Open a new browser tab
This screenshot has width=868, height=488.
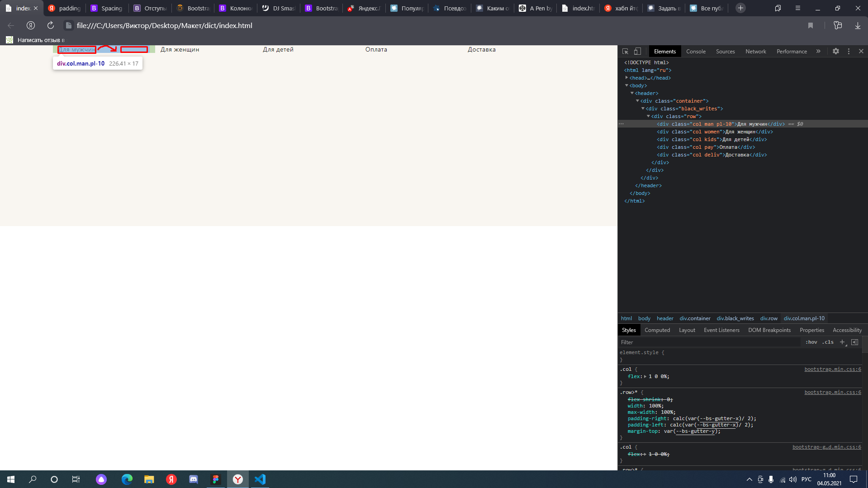pyautogui.click(x=740, y=8)
